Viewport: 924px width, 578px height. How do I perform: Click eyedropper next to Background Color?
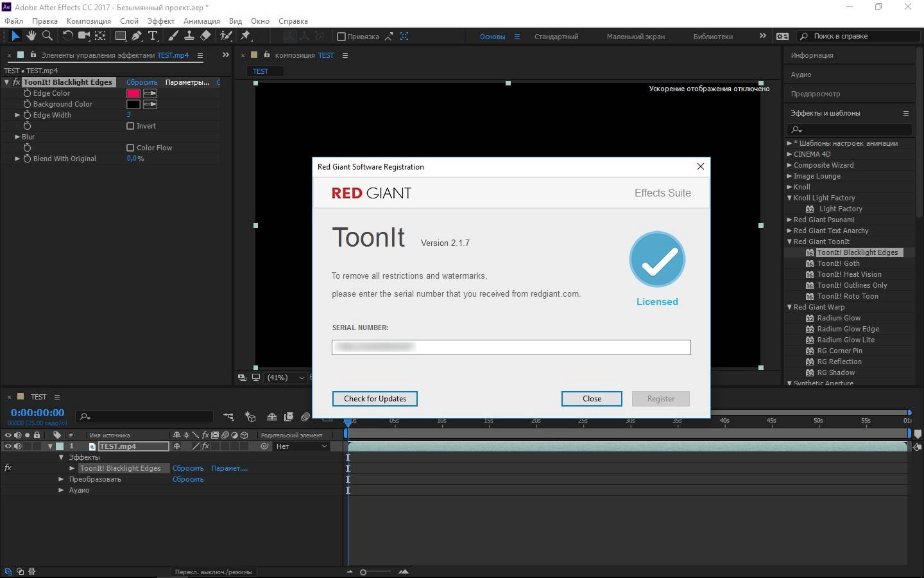[x=150, y=104]
